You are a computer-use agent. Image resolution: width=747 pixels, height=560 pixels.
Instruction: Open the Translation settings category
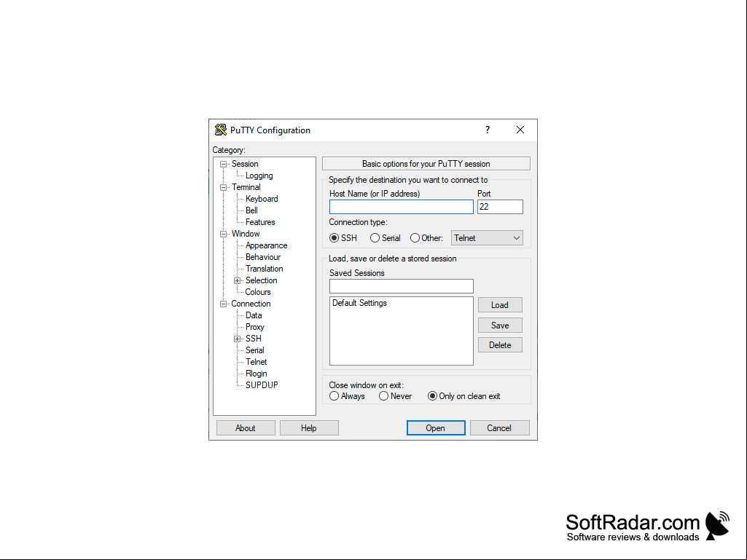(x=265, y=269)
